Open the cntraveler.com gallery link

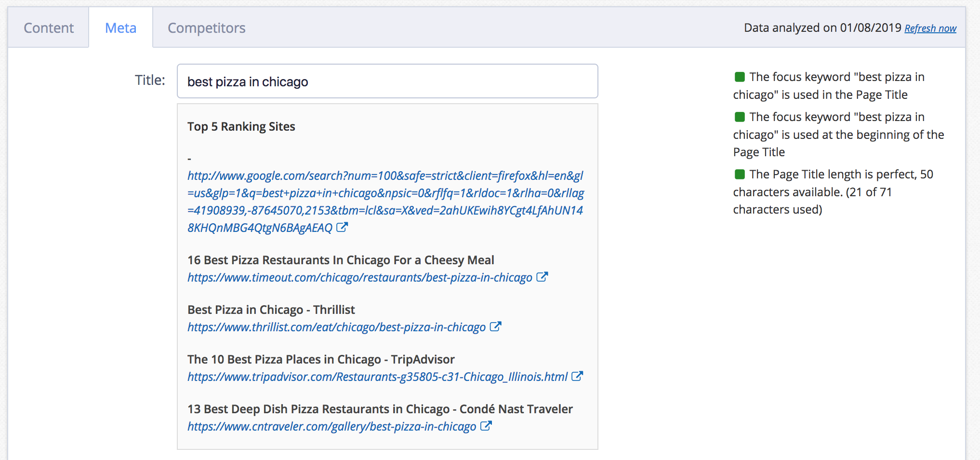[331, 427]
